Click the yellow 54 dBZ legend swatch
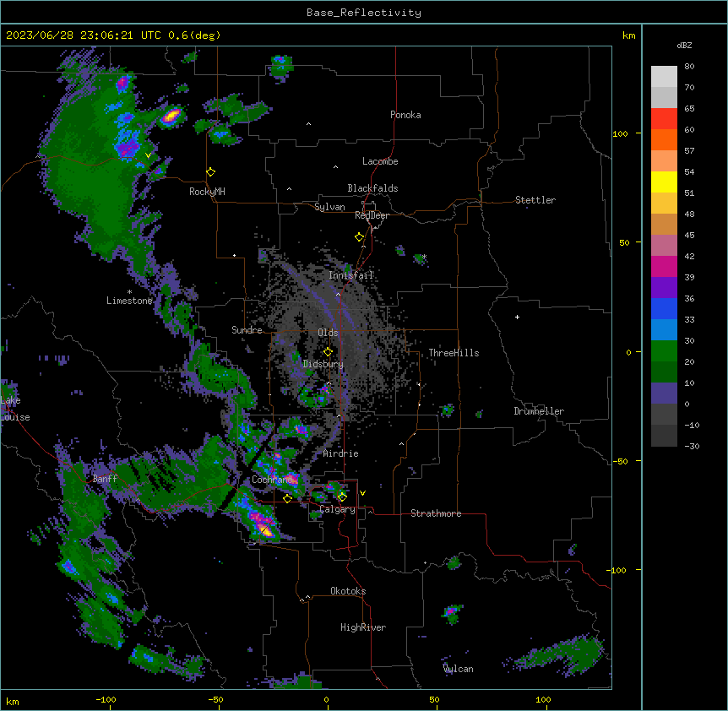This screenshot has width=728, height=711. [x=664, y=182]
